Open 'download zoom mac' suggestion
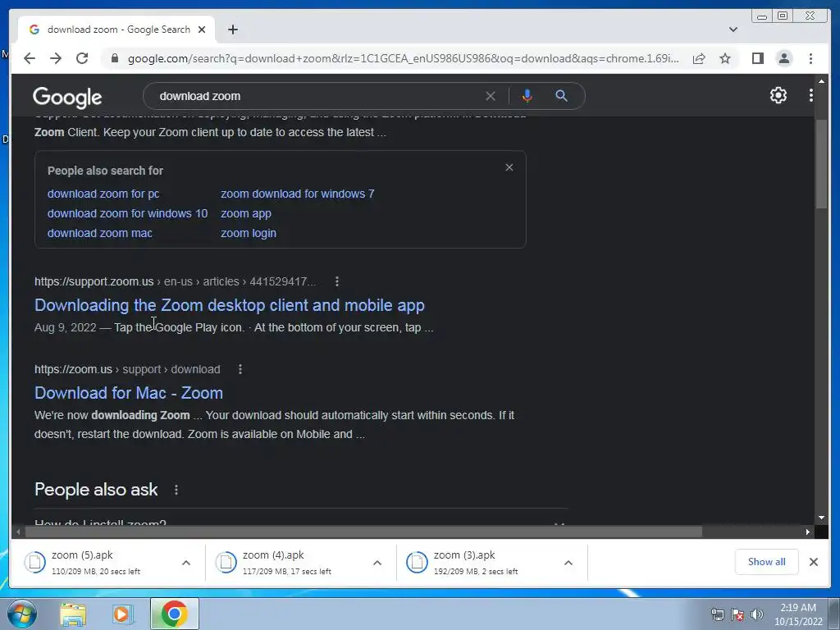This screenshot has width=840, height=630. click(99, 233)
